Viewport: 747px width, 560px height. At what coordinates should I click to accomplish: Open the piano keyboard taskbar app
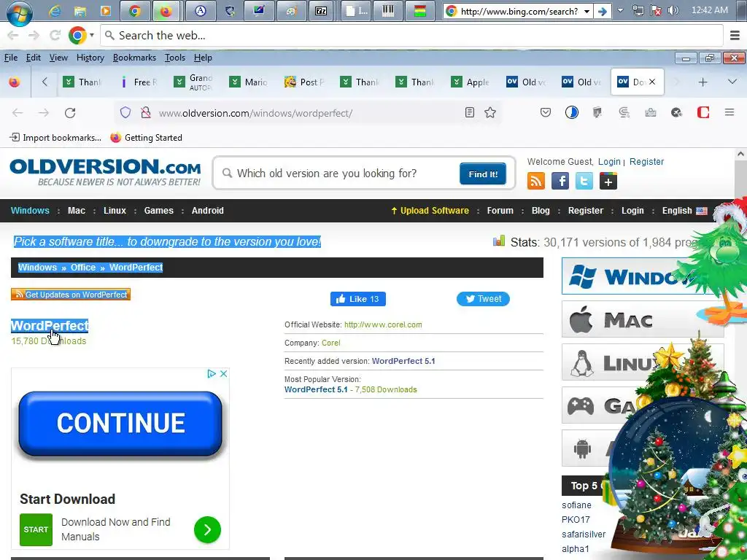tap(388, 11)
